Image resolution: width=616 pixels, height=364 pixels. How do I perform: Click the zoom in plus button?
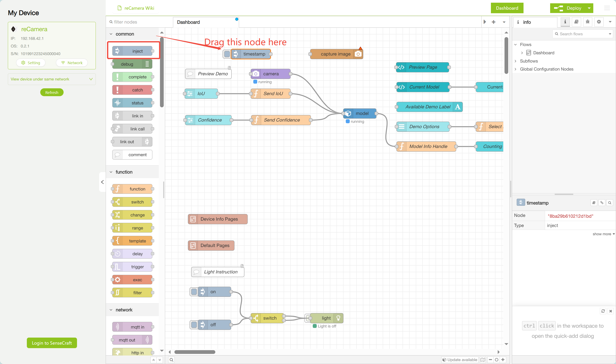(503, 360)
